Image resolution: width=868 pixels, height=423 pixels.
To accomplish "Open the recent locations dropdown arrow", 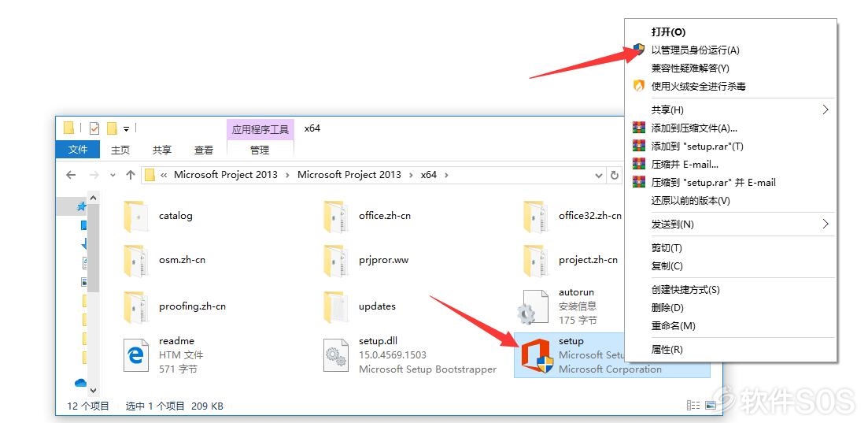I will click(113, 175).
